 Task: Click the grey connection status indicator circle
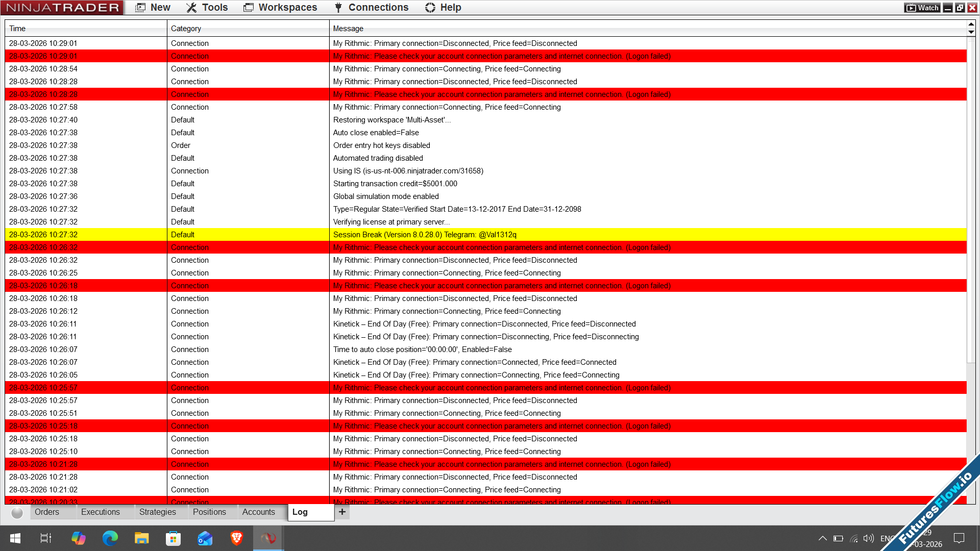(17, 513)
